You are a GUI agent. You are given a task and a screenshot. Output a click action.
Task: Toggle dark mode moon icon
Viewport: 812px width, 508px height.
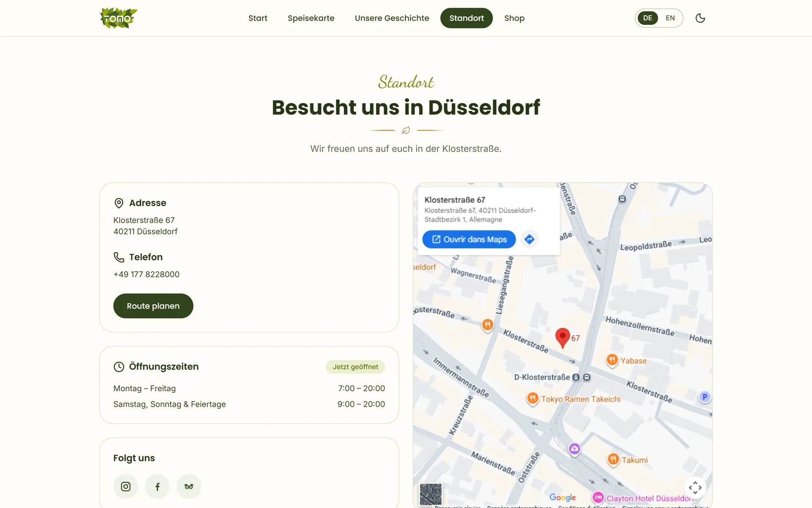pos(700,18)
